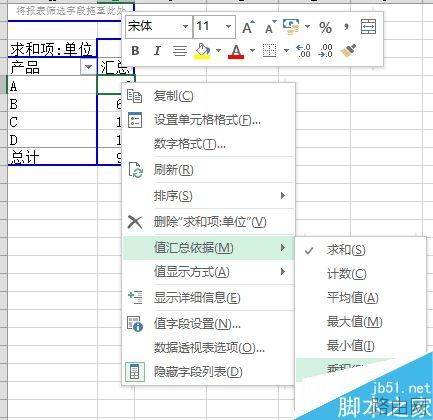Screen dimensions: 433x420
Task: Click the increase decimal places icon
Action: [x=303, y=51]
